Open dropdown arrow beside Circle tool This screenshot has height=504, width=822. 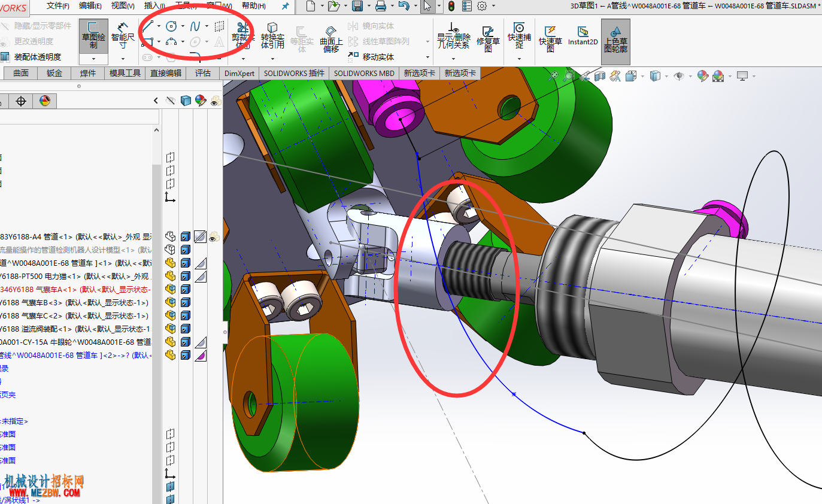[x=183, y=26]
